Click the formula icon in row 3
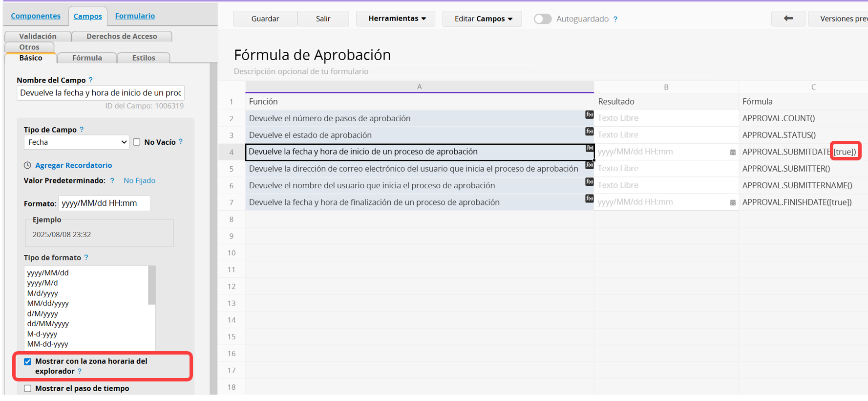Image resolution: width=868 pixels, height=401 pixels. click(590, 131)
